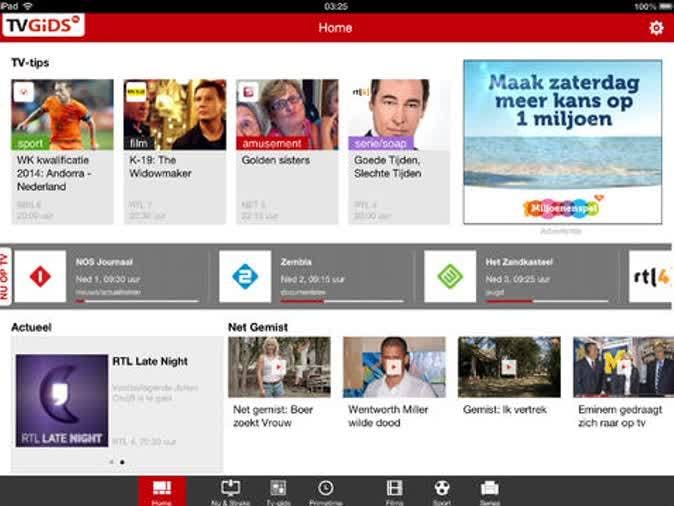The height and width of the screenshot is (506, 674).
Task: Open the Series tab
Action: (490, 492)
